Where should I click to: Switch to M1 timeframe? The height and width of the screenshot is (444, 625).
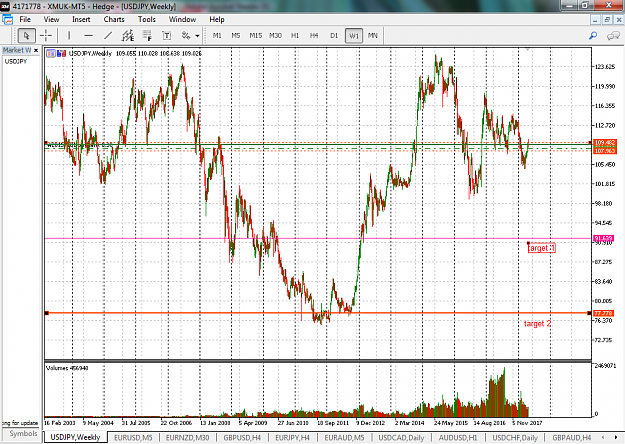pos(217,35)
